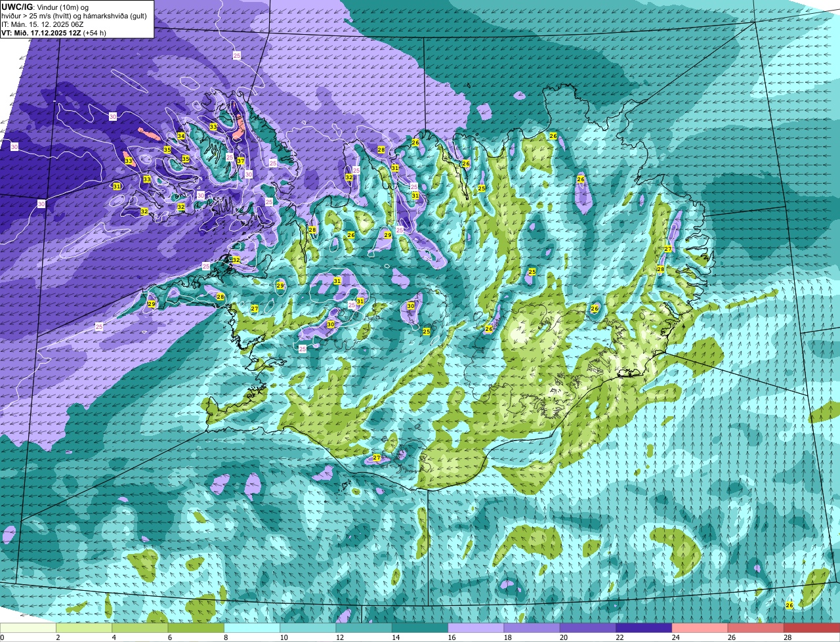Screen dimensions: 840x642
Task: Pick the 26–28 m/s salmon legend swatch
Action: tap(756, 628)
